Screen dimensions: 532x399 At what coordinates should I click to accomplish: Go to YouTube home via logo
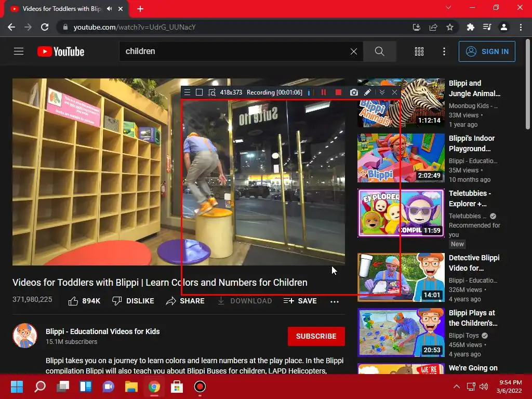(x=61, y=51)
